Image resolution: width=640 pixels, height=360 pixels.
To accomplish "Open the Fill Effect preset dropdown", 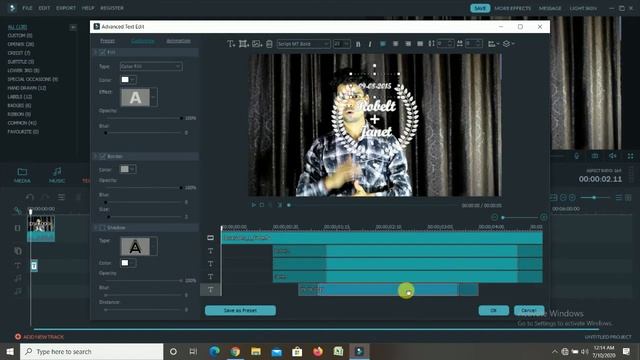I will pyautogui.click(x=154, y=98).
